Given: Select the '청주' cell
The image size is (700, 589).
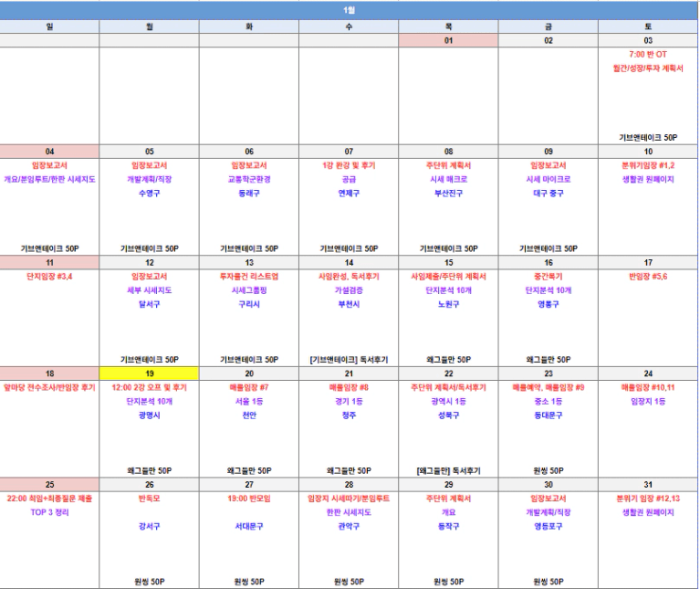Looking at the screenshot, I should [349, 415].
